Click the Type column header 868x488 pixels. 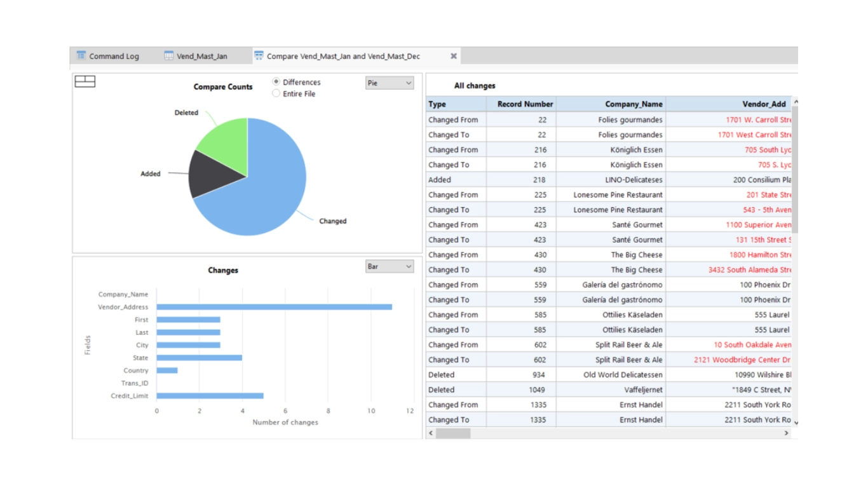[x=456, y=104]
